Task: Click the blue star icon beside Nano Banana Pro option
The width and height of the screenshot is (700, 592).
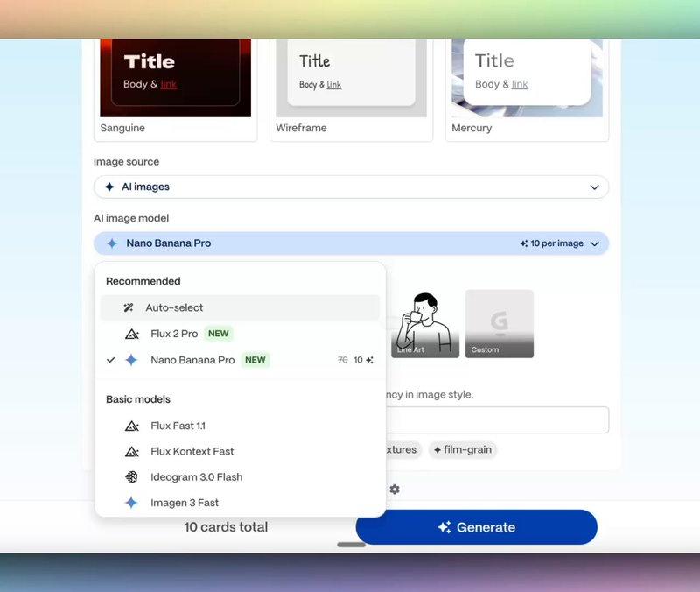Action: pyautogui.click(x=131, y=360)
